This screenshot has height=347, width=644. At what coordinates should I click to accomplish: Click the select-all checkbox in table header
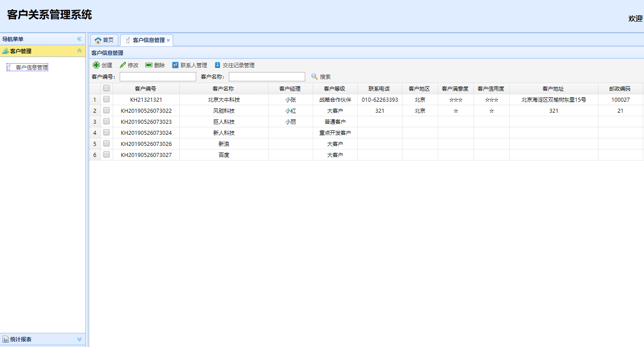tap(106, 88)
